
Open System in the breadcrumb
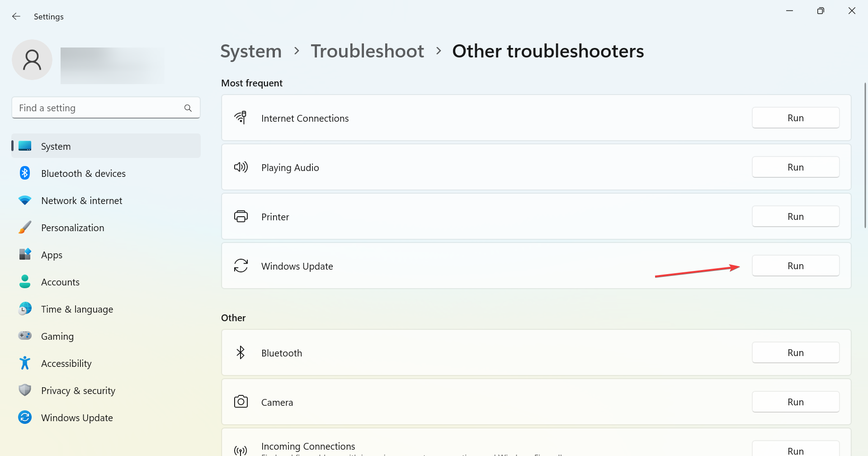coord(251,51)
